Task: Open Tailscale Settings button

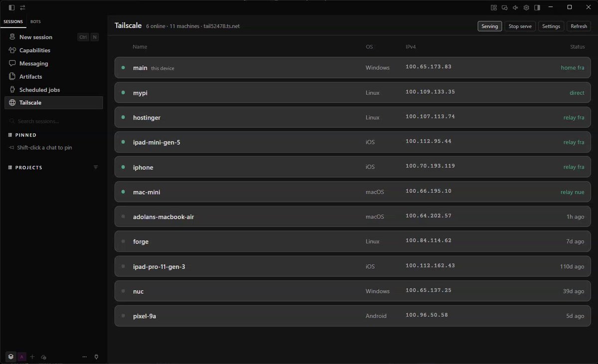Action: tap(551, 26)
